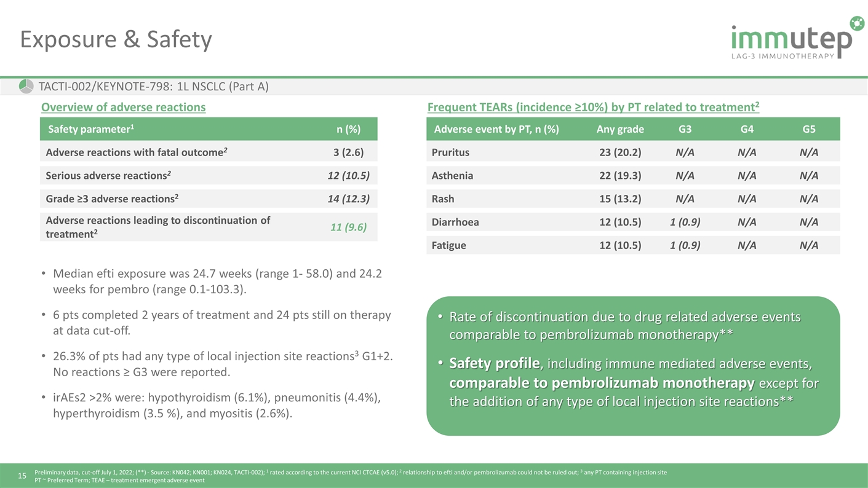
Task: Click the 'PT – Preferred Term' footnote line
Action: pos(120,481)
